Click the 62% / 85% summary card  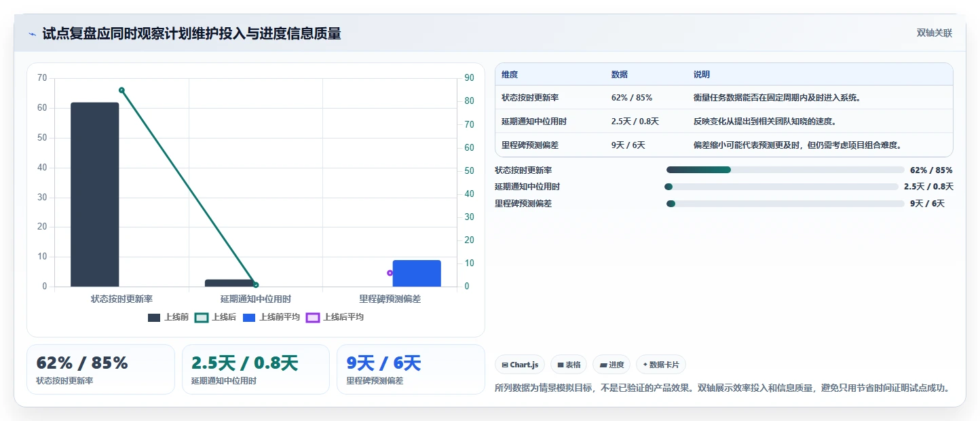[100, 369]
